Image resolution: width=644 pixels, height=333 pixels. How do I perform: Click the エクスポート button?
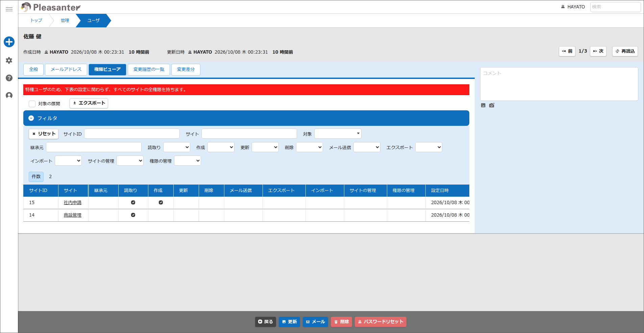(89, 103)
